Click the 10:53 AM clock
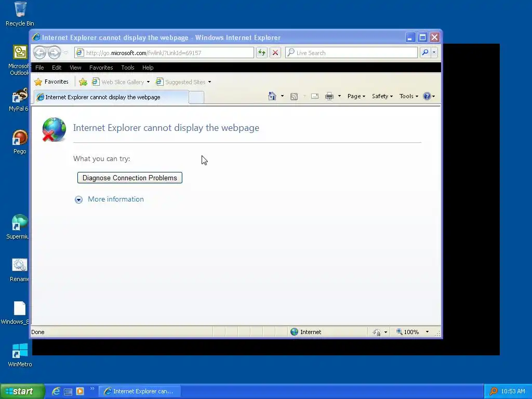 tap(513, 391)
